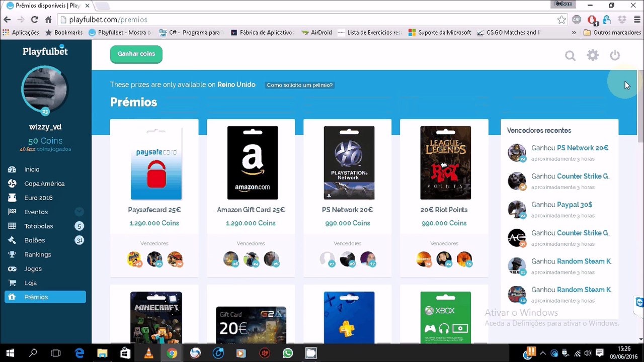Open Copa América in the sidebar
The height and width of the screenshot is (362, 644).
(44, 184)
